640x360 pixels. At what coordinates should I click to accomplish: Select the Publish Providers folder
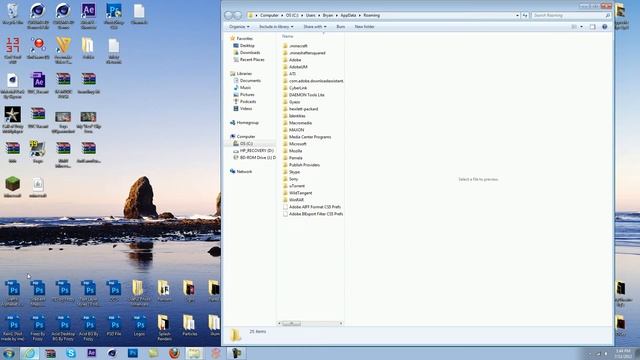pos(304,165)
